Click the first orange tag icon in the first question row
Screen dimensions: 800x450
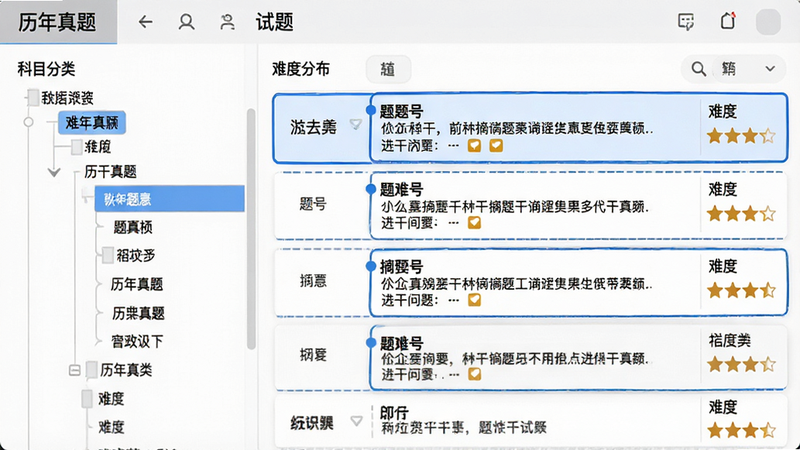[474, 146]
